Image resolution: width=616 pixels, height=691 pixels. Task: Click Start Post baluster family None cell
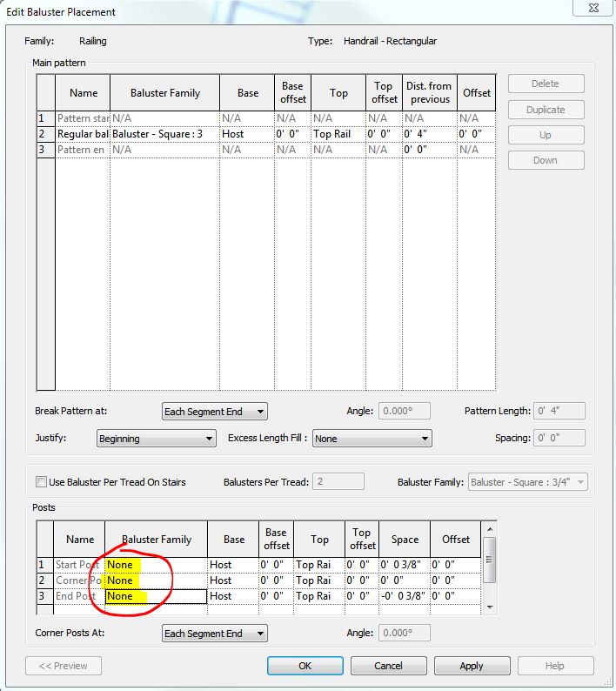[156, 565]
